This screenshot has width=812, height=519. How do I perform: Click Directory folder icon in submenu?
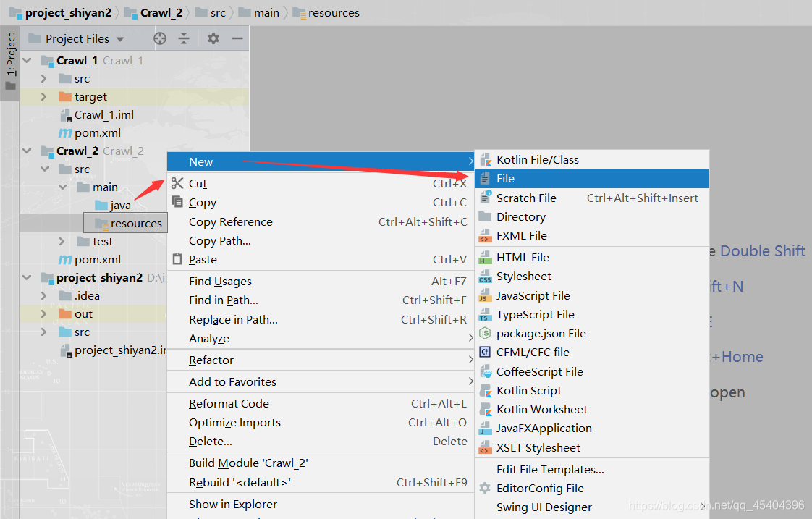tap(485, 216)
